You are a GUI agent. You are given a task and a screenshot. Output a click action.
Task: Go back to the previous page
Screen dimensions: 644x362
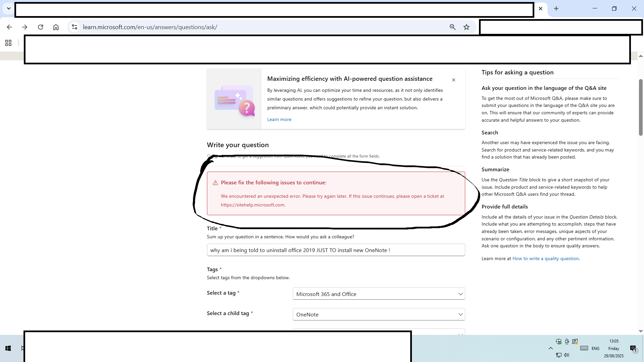pos(9,27)
